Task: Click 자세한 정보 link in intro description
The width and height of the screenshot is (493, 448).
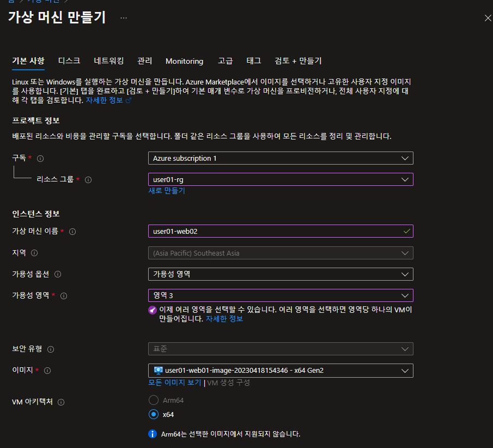Action: (105, 100)
